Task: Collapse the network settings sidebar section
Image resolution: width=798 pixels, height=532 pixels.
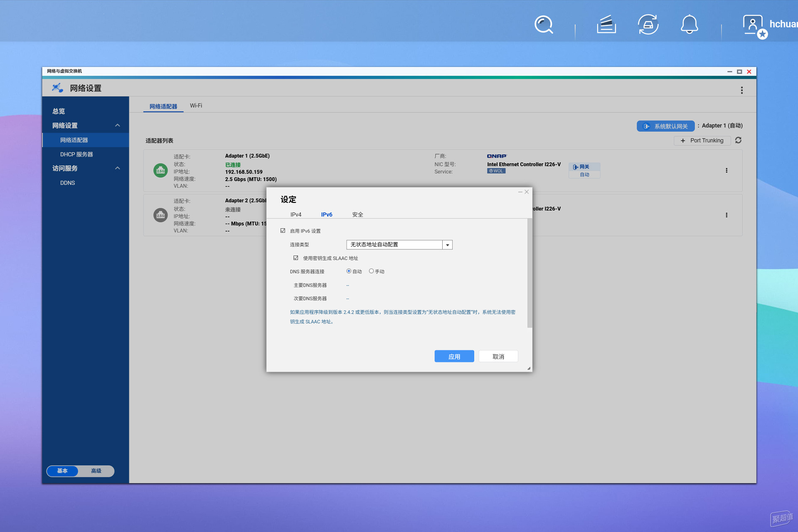Action: click(x=118, y=126)
